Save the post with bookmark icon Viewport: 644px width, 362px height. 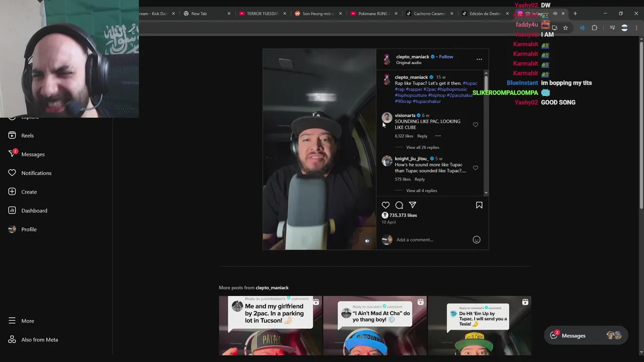[479, 205]
